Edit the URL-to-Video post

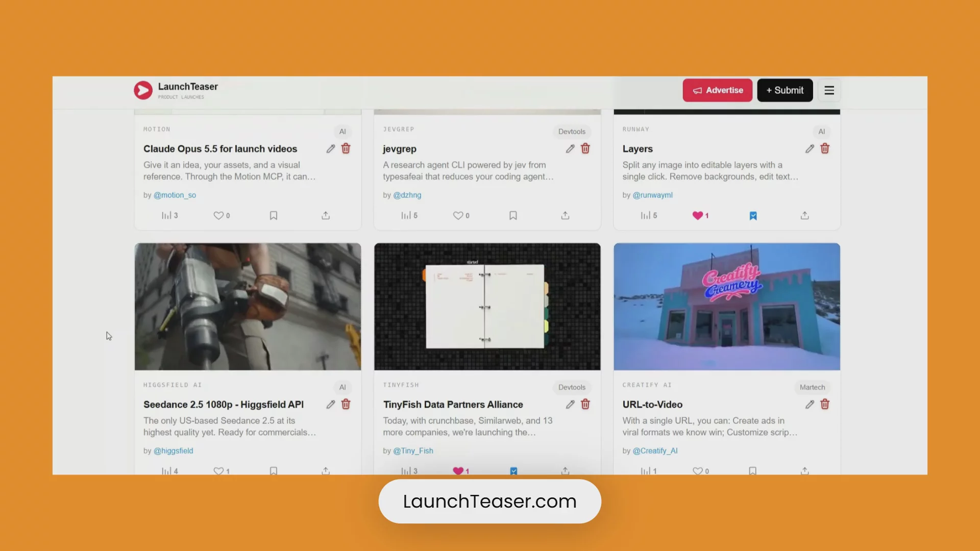(x=810, y=404)
